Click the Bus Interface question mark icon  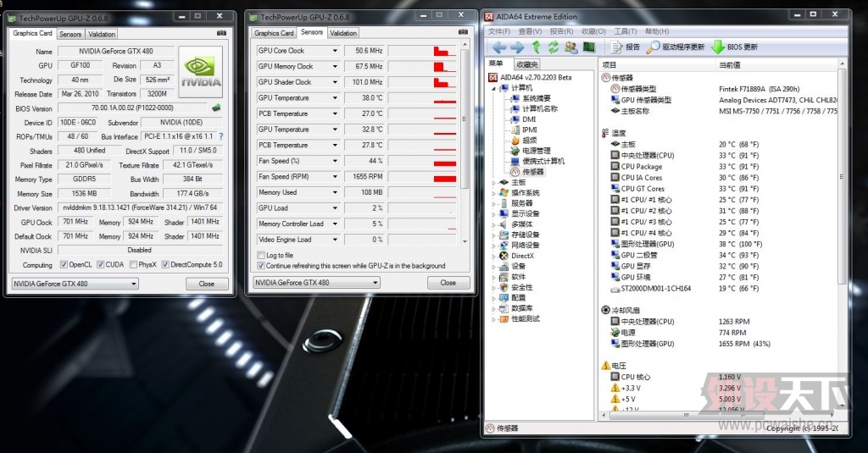click(221, 136)
